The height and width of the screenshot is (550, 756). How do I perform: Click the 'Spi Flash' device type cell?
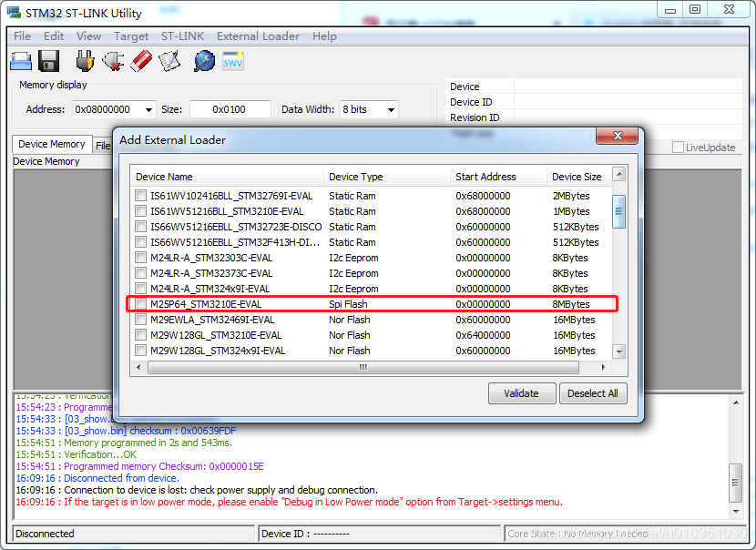click(348, 304)
